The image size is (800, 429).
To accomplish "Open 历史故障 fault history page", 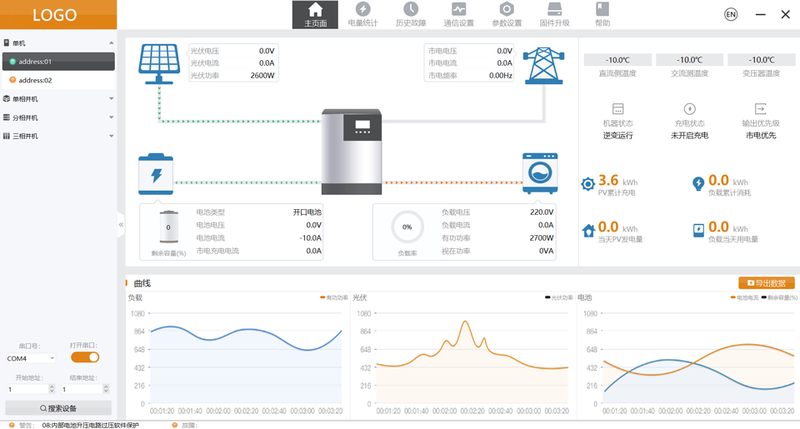I will coord(410,15).
